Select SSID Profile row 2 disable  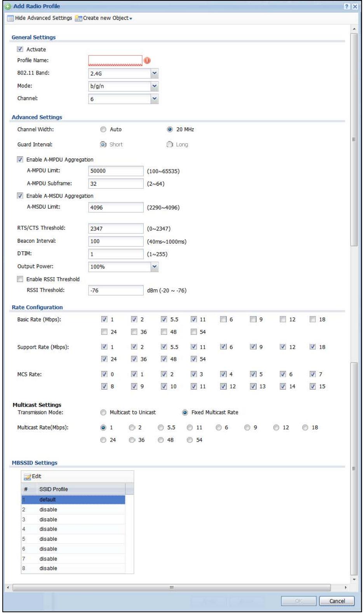pos(73,510)
